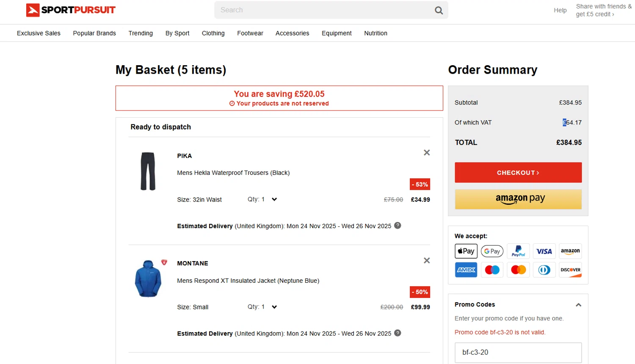Remove the Montane jacket from the basket
Screen dimensions: 635x364
tap(427, 261)
